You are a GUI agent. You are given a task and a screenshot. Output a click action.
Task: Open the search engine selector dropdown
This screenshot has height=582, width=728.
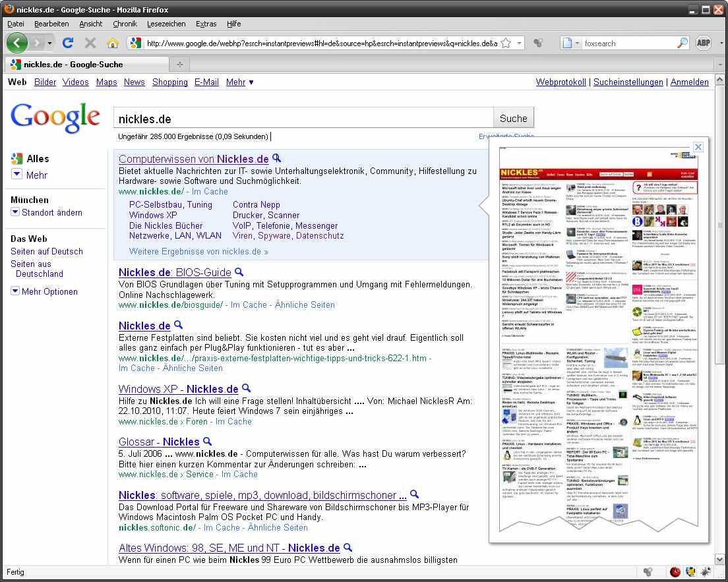pos(571,43)
